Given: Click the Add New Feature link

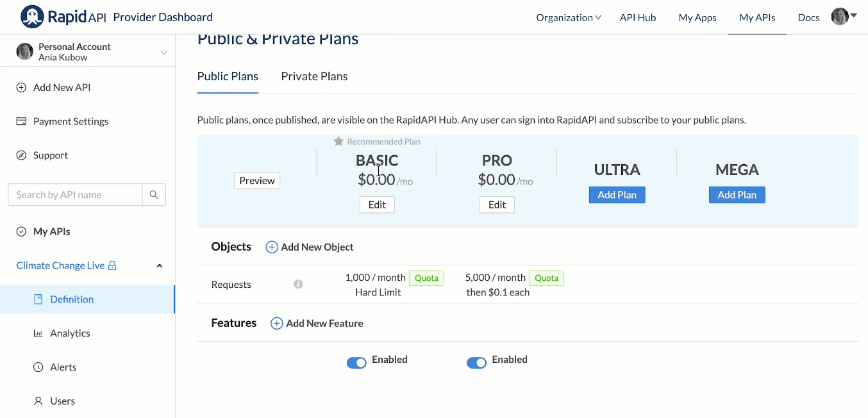Looking at the screenshot, I should [317, 324].
